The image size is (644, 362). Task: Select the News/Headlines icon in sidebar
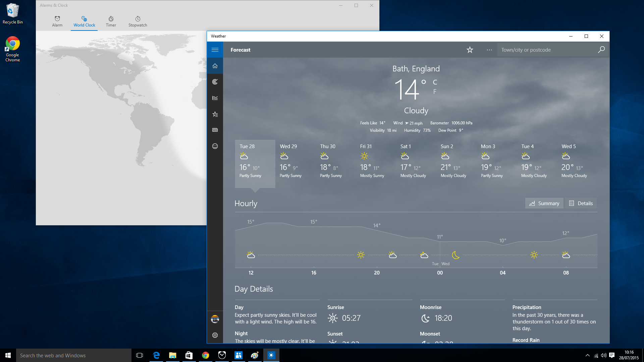click(215, 130)
